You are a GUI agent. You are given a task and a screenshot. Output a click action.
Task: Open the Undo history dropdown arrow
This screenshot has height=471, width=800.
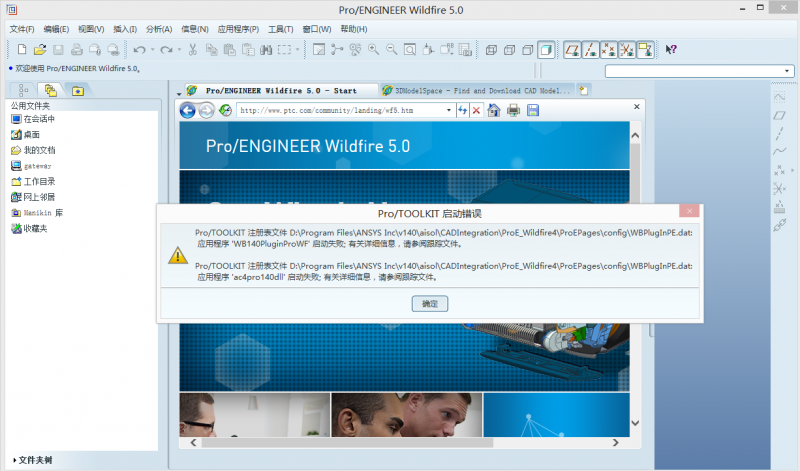tap(152, 49)
